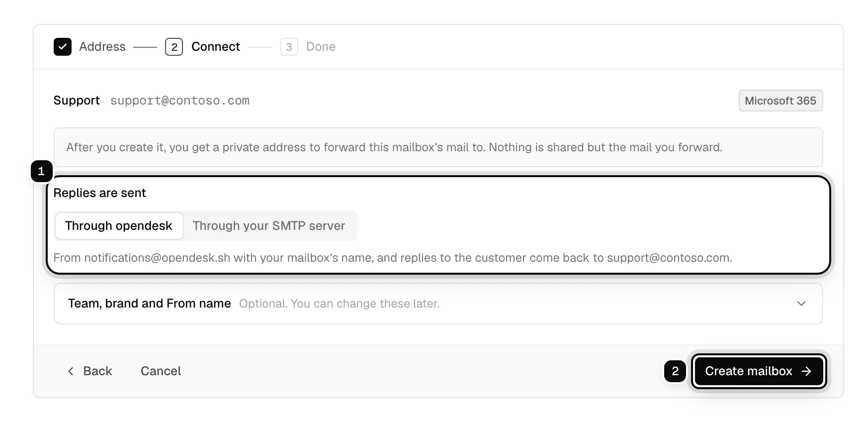
Task: Click 'Optional. You can change these later.' text
Action: pyautogui.click(x=340, y=304)
